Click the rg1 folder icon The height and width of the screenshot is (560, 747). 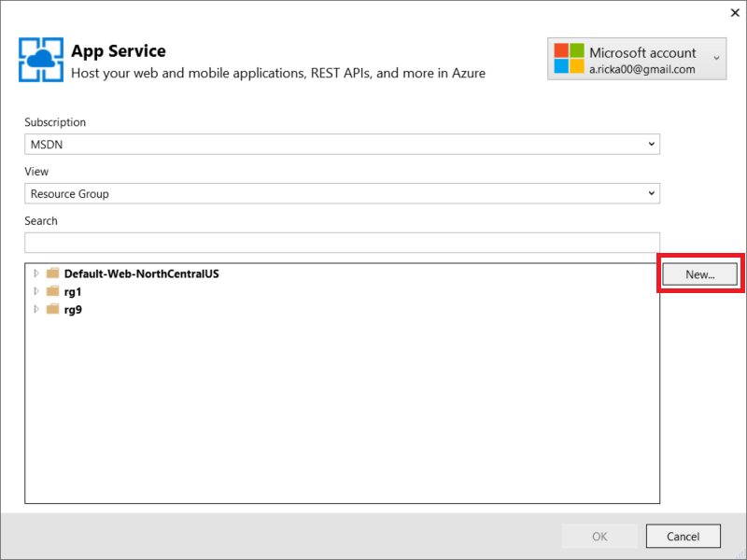[52, 291]
